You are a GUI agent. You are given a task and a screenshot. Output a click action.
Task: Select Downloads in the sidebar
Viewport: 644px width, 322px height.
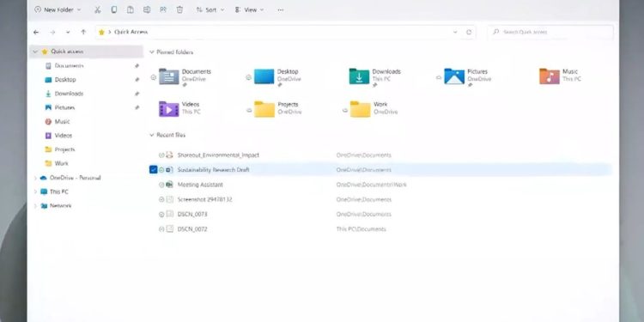pos(69,94)
